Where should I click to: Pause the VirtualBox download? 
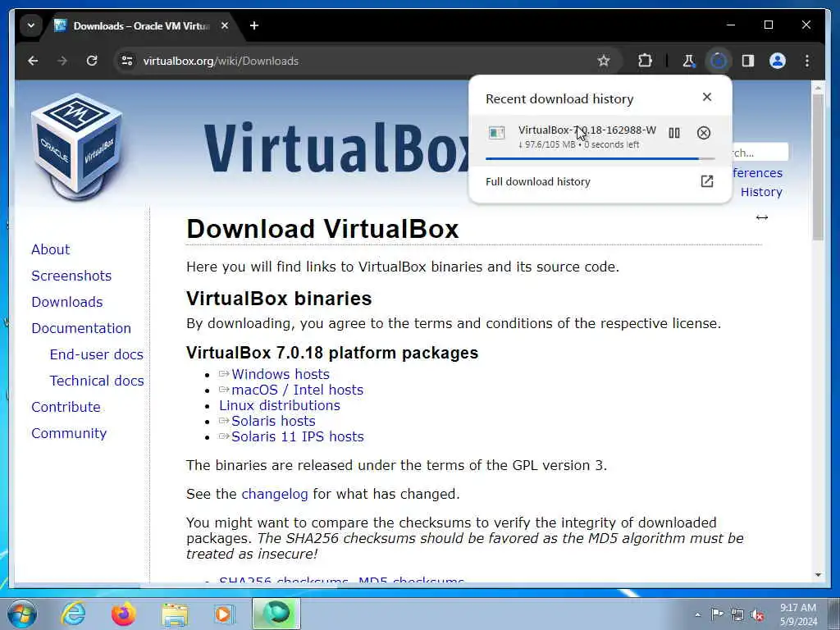point(674,133)
